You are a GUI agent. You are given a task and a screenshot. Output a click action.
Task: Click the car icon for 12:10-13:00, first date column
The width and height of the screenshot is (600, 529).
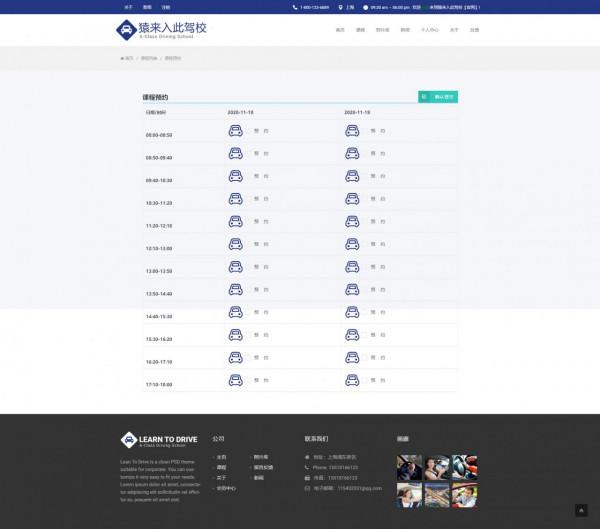[235, 244]
